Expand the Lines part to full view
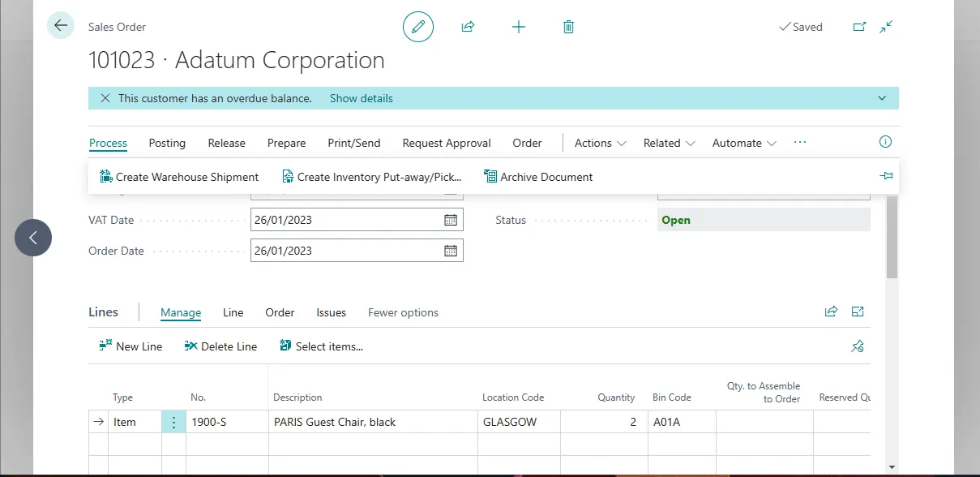This screenshot has height=477, width=980. pos(858,312)
